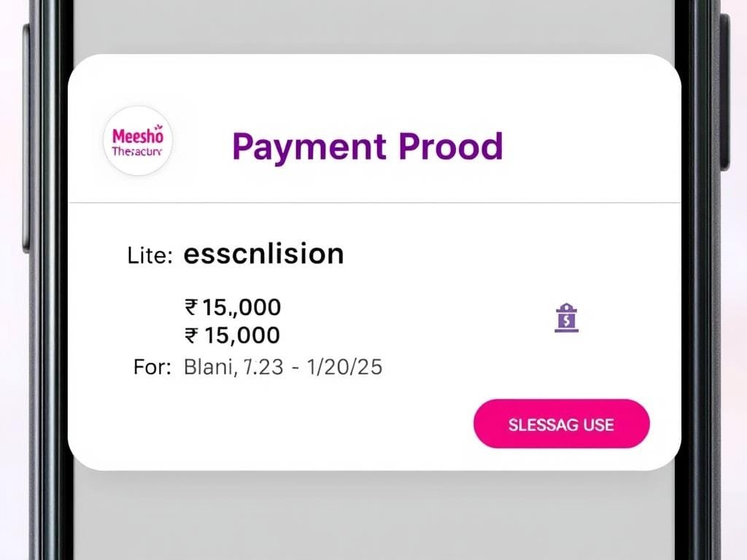
Task: Click the For: field label
Action: tap(152, 367)
